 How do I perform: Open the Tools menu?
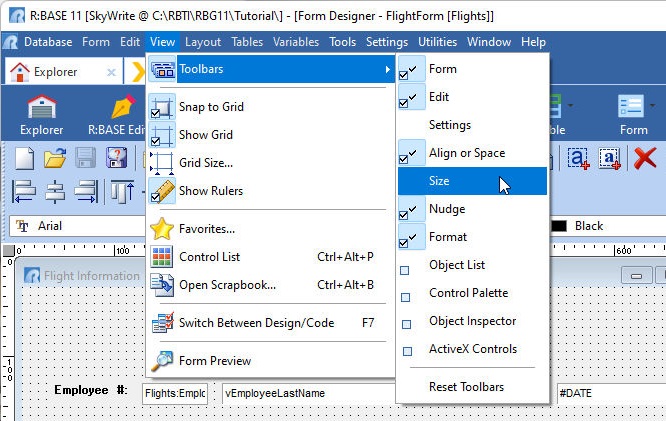(x=343, y=42)
